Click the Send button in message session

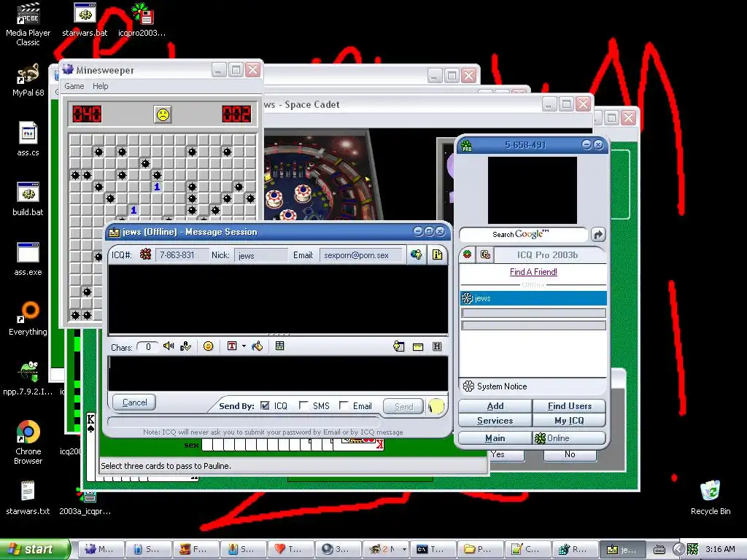403,407
